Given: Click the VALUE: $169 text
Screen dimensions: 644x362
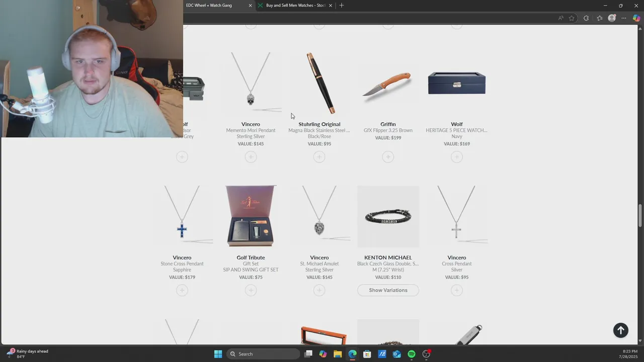Looking at the screenshot, I should [456, 144].
